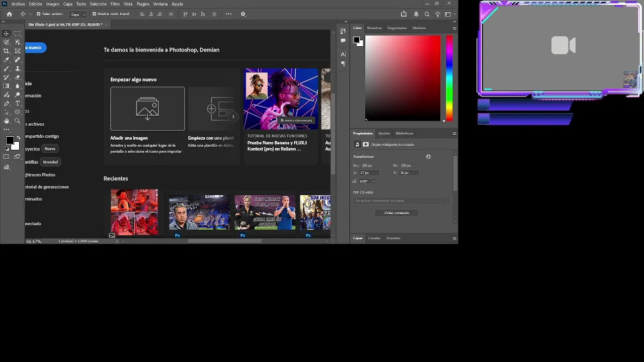Choose the Eraser tool
This screenshot has width=644, height=362.
pyautogui.click(x=18, y=77)
